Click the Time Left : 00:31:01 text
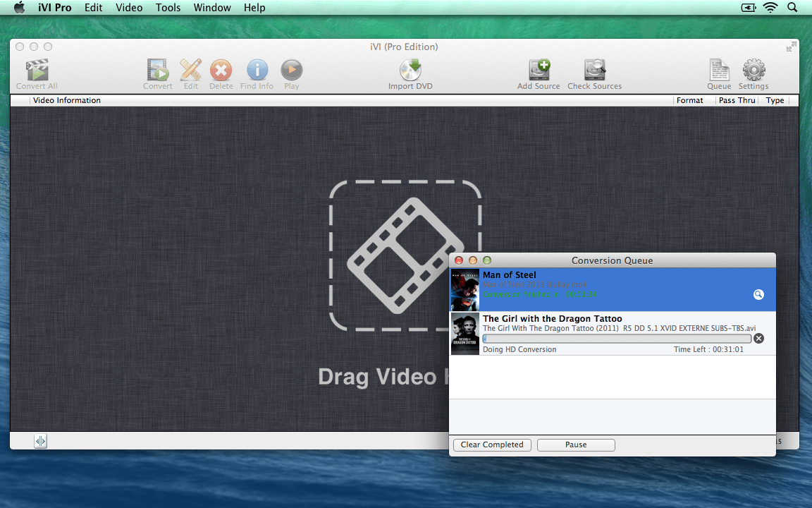This screenshot has width=812, height=508. coord(708,349)
